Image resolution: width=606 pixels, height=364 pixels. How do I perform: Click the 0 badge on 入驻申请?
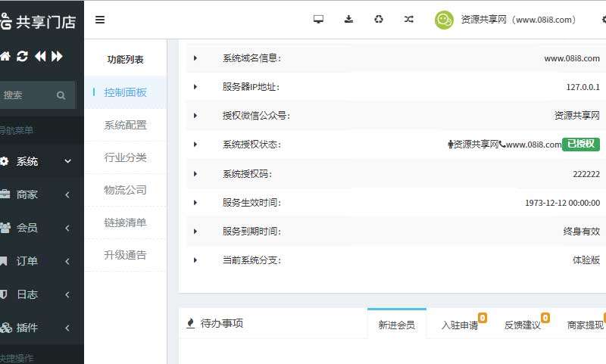click(x=483, y=317)
